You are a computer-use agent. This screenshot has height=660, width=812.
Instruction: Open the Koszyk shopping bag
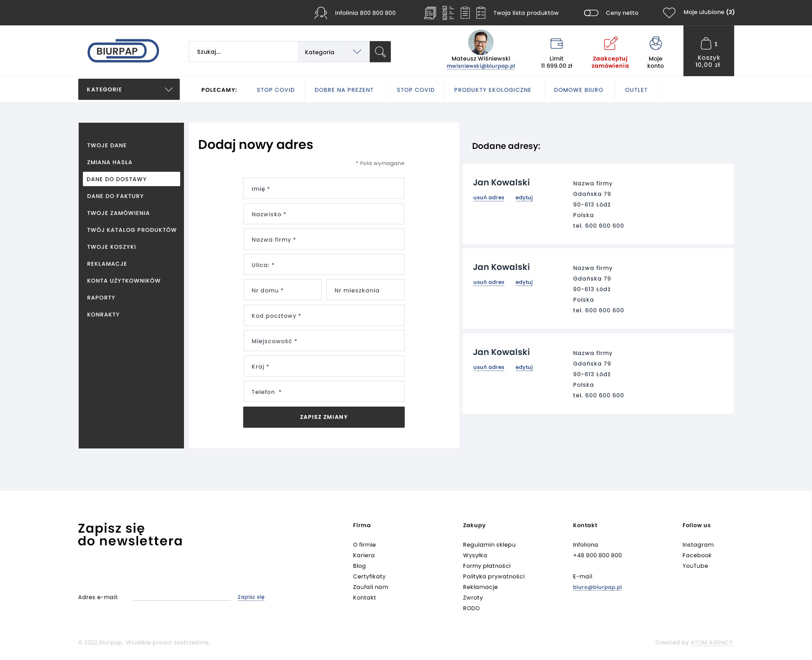pos(706,44)
